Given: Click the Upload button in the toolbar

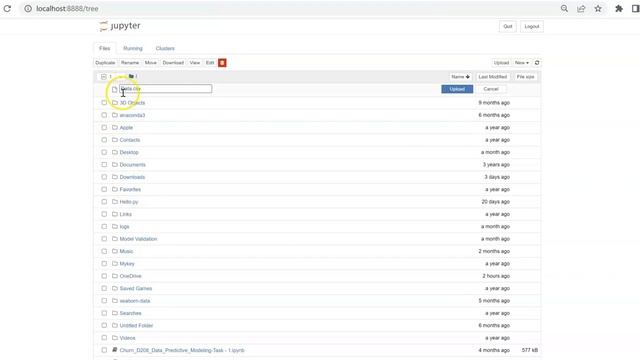Looking at the screenshot, I should [501, 63].
